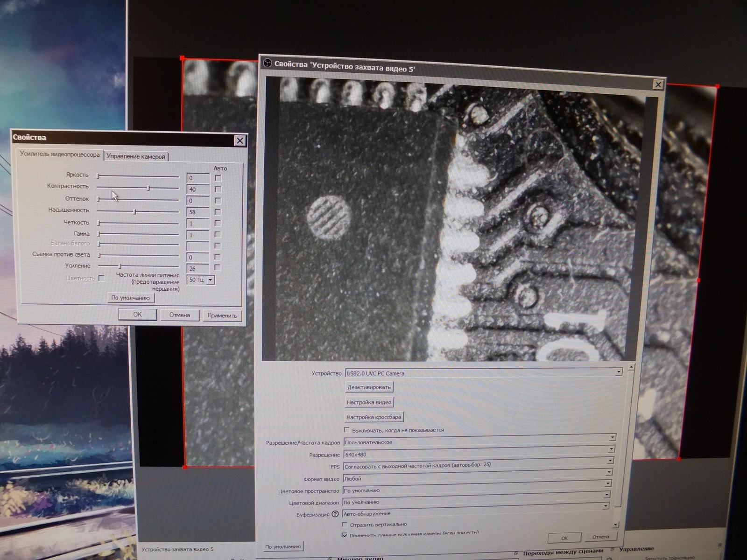Viewport: 747px width, 560px height.
Task: Toggle the Отразить вертикально checkbox
Action: 345,525
